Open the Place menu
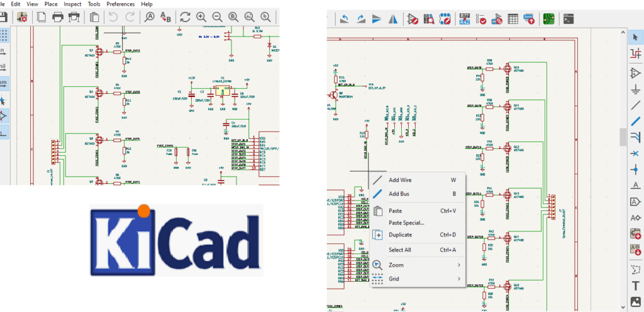The width and height of the screenshot is (644, 312). pyautogui.click(x=51, y=4)
